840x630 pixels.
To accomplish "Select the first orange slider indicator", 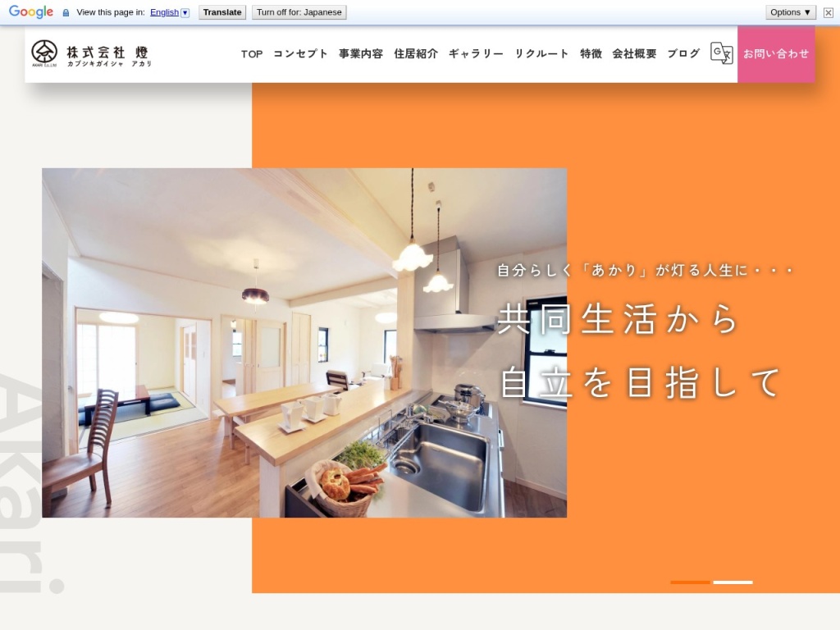I will coord(690,582).
